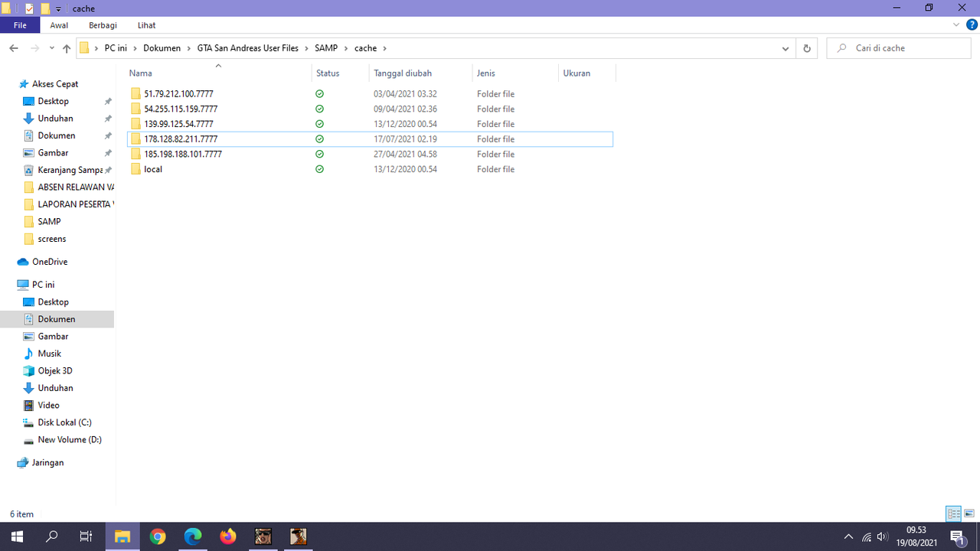Open pinned Desktop under Akses Cepat
This screenshot has height=551, width=980.
click(x=53, y=101)
